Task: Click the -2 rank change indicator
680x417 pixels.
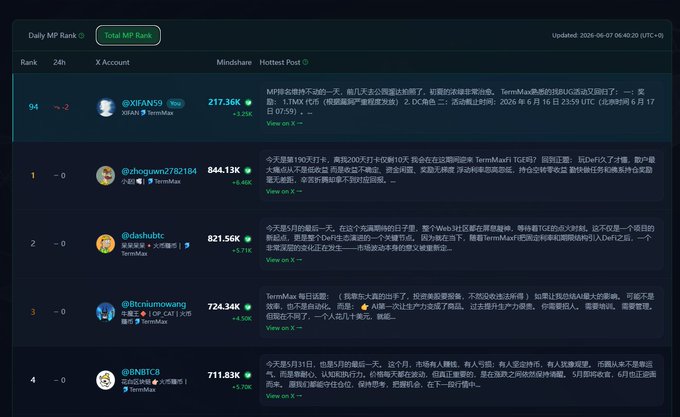Action: click(61, 107)
